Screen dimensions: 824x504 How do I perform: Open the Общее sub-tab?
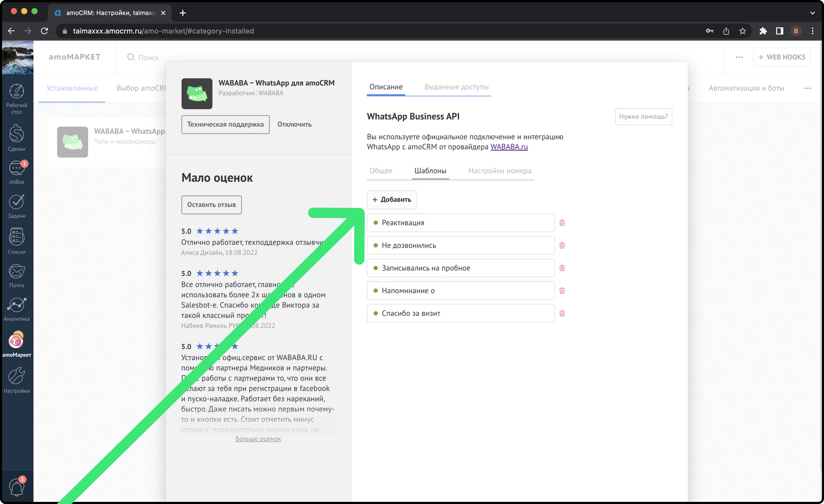(x=381, y=171)
